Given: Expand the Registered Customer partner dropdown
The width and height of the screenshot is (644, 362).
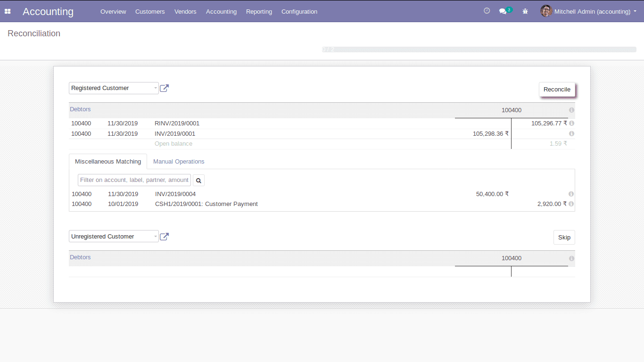Looking at the screenshot, I should [114, 88].
